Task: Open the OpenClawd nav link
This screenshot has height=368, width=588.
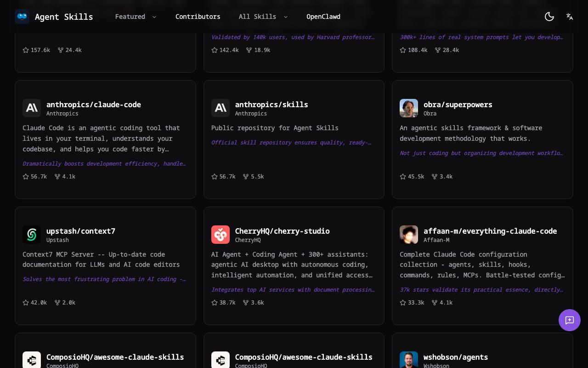Action: [x=323, y=17]
